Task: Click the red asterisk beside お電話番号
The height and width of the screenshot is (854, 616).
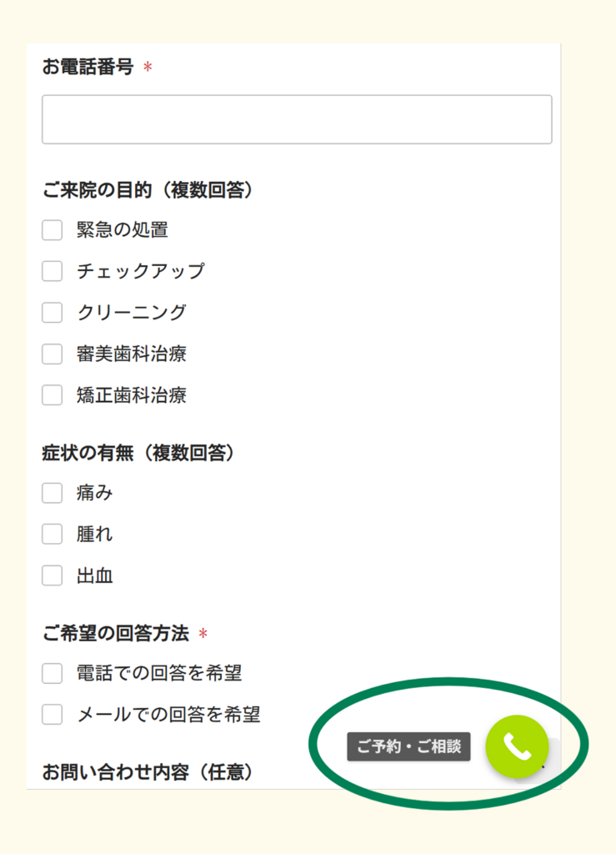Action: click(148, 68)
